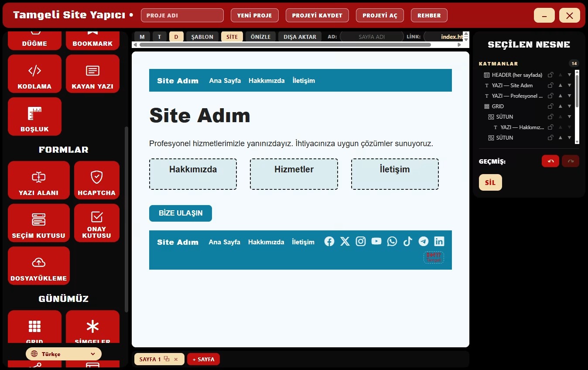Lock the YAZI — Profesyonel layer

coord(550,96)
